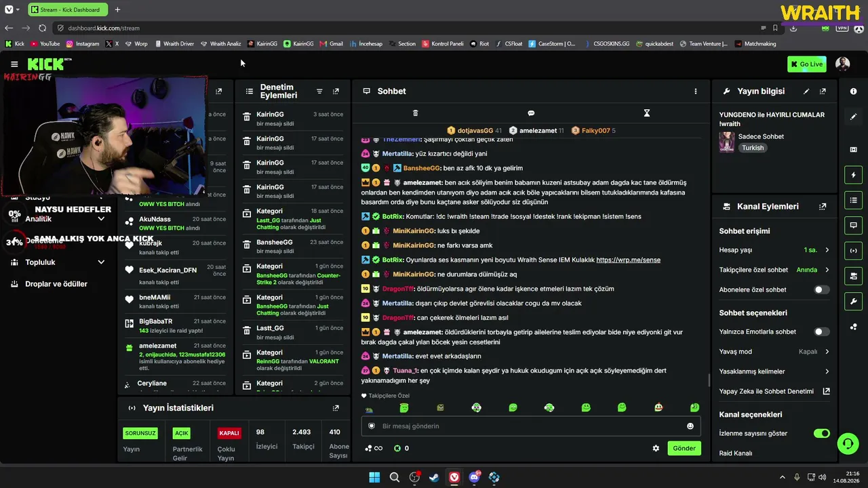Open a new browser tab
This screenshot has height=488, width=868.
pyautogui.click(x=117, y=9)
